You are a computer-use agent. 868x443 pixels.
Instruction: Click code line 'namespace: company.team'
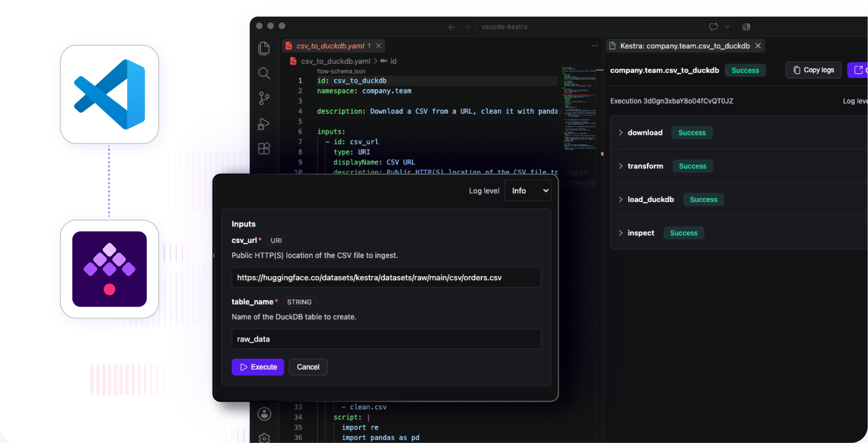pyautogui.click(x=364, y=91)
